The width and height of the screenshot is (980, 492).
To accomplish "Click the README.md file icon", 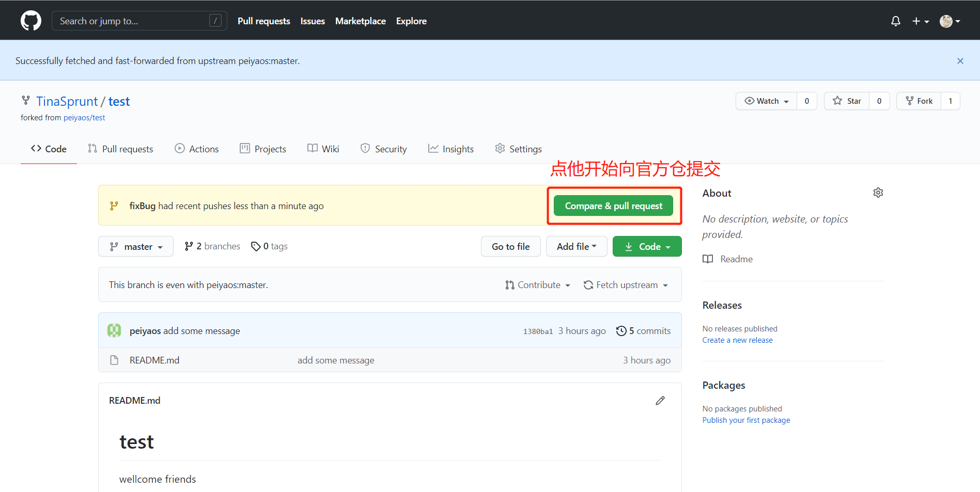I will pos(114,360).
